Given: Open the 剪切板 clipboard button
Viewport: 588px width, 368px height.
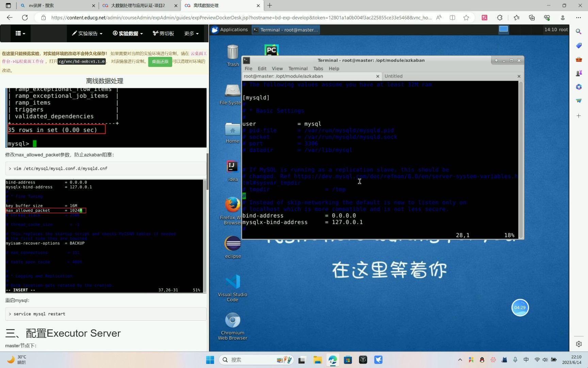Looking at the screenshot, I should [163, 33].
